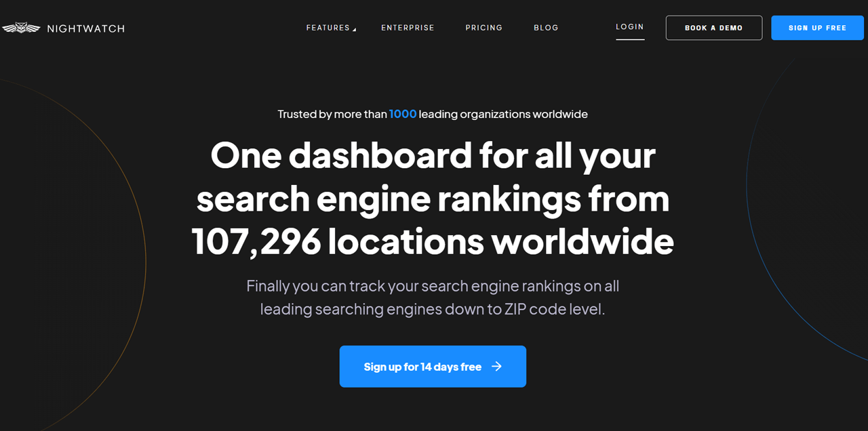Click the Login link

[629, 27]
